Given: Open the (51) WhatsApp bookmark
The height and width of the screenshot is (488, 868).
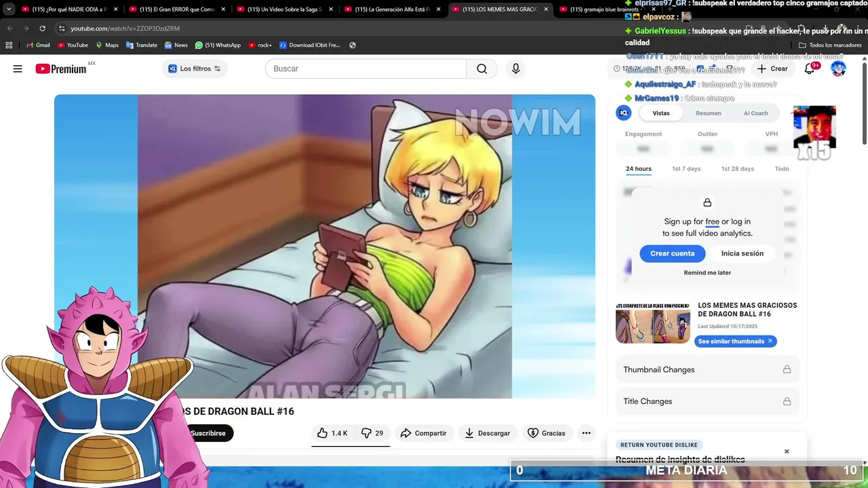Looking at the screenshot, I should pos(218,45).
